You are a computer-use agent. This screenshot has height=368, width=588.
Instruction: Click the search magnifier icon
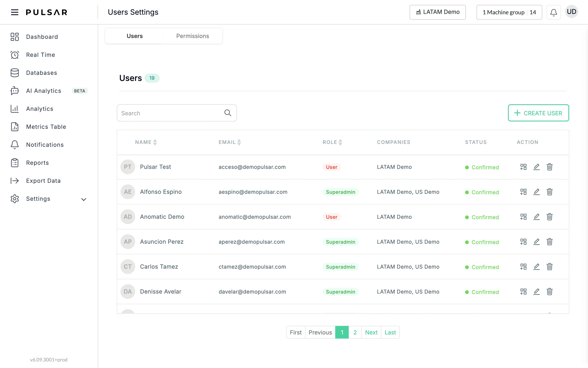point(228,113)
